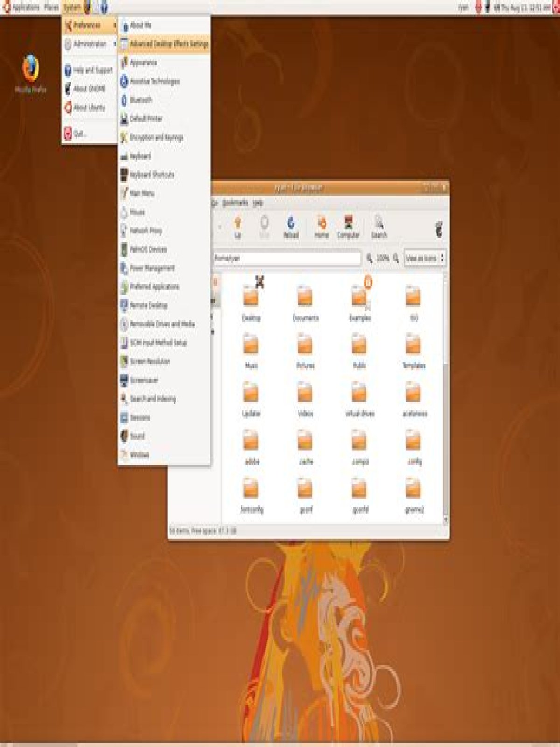Click the System menu on top panel
Screen dimensions: 560x747
(x=72, y=7)
